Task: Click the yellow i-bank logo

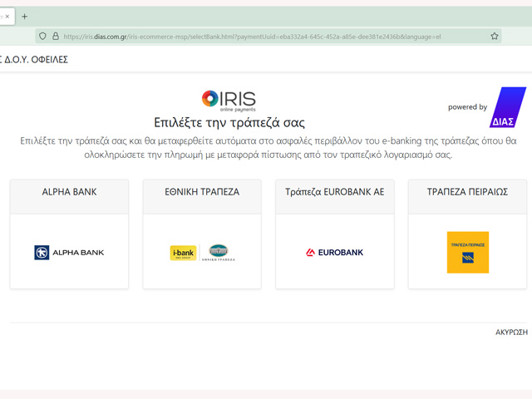Action: point(183,252)
